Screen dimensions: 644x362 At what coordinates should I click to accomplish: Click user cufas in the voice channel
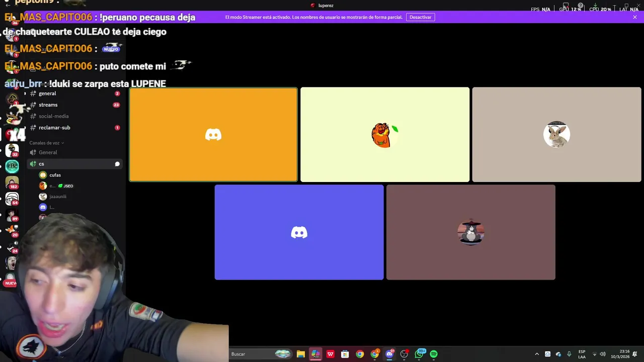click(55, 175)
